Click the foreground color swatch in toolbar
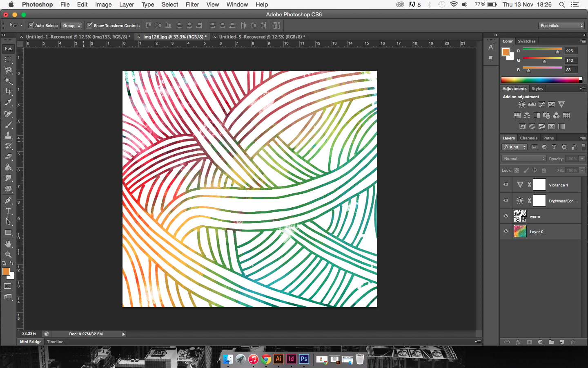The height and width of the screenshot is (368, 588). [x=6, y=272]
